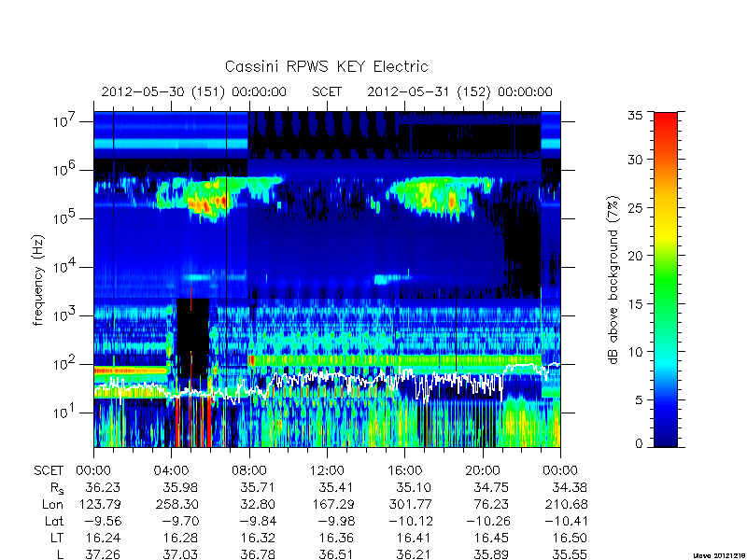Click the Rs value 36.23
This screenshot has height=560, width=747.
tap(103, 487)
